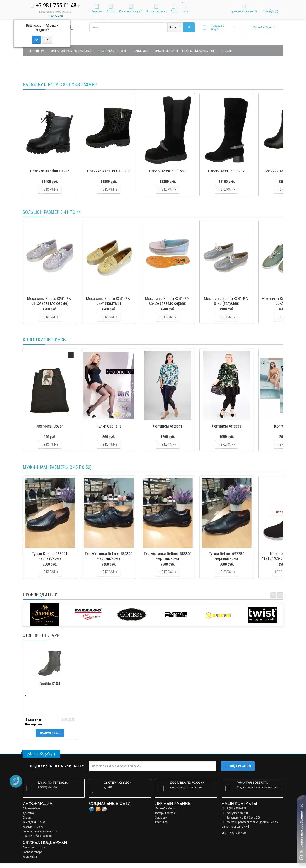
Task: Click the blue search submit icon
Action: coord(189,27)
